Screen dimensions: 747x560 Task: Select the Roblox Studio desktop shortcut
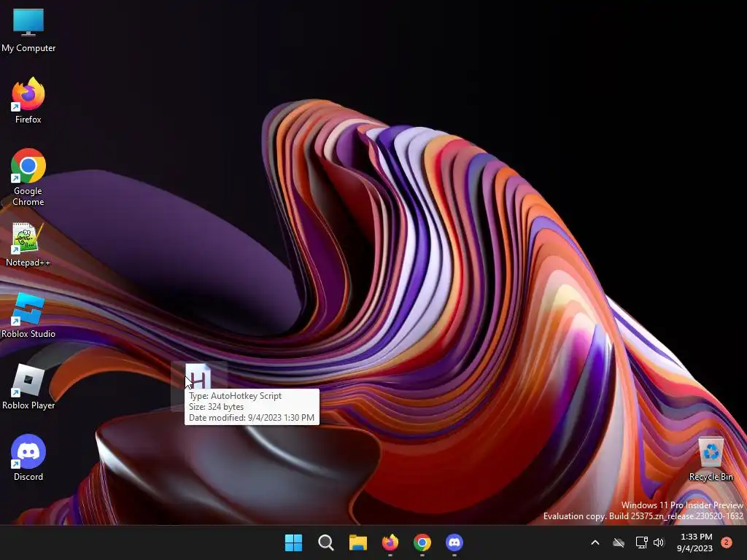coord(28,315)
